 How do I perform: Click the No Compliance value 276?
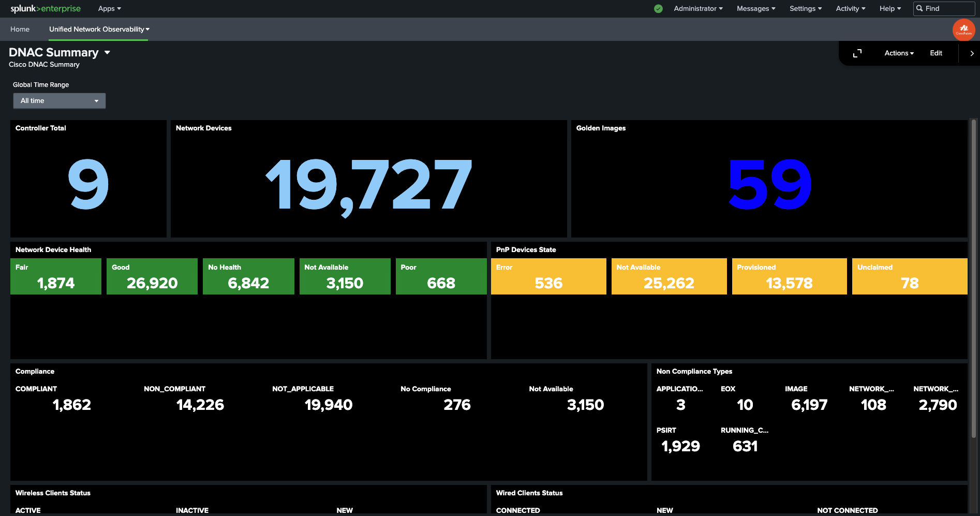coord(457,405)
